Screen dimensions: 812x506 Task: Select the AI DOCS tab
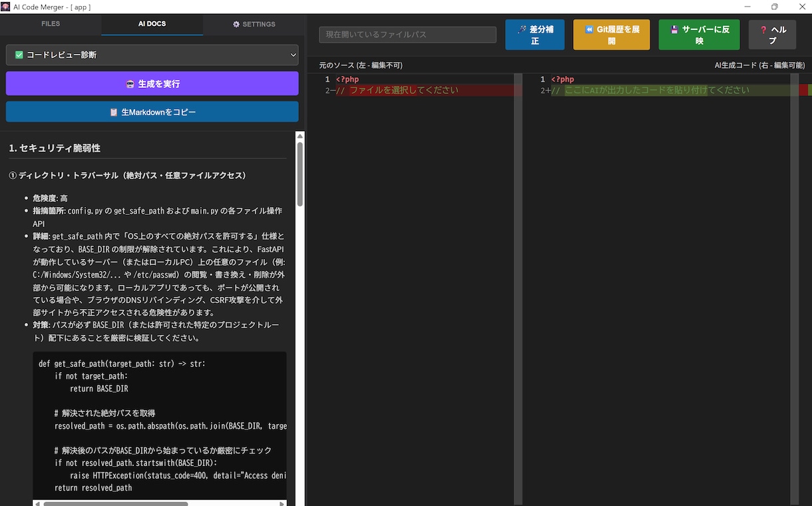152,24
